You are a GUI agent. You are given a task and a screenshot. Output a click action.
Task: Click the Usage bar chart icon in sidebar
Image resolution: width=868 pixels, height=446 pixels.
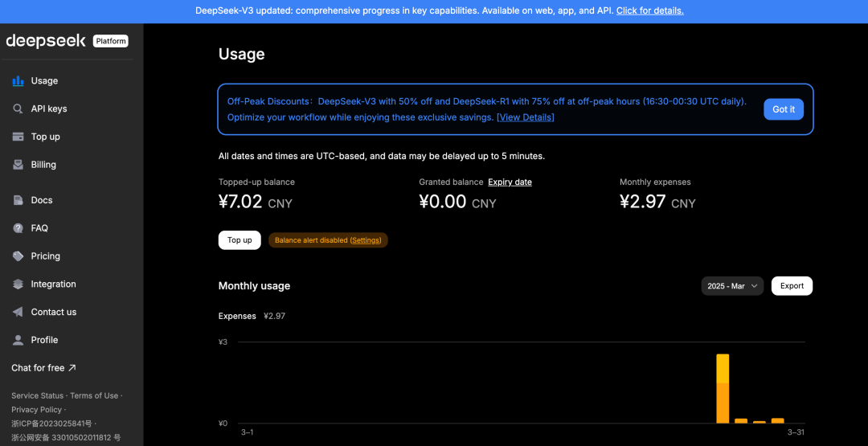(18, 81)
